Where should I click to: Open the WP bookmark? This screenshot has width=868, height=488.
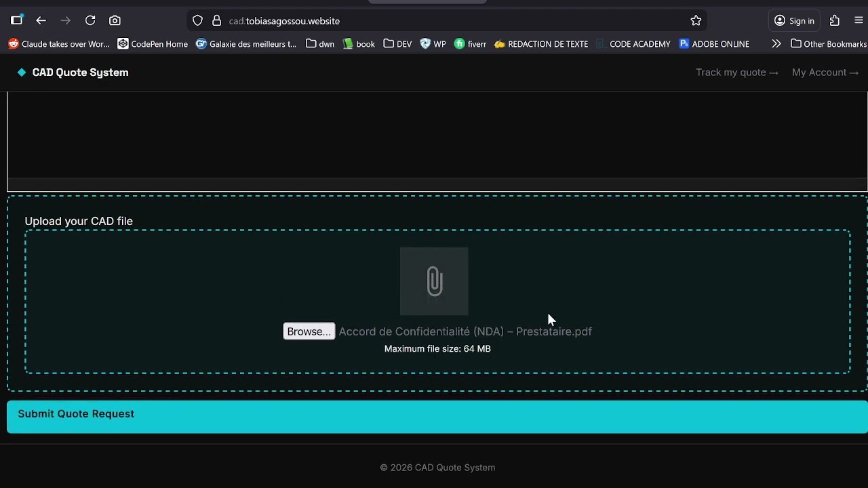433,44
